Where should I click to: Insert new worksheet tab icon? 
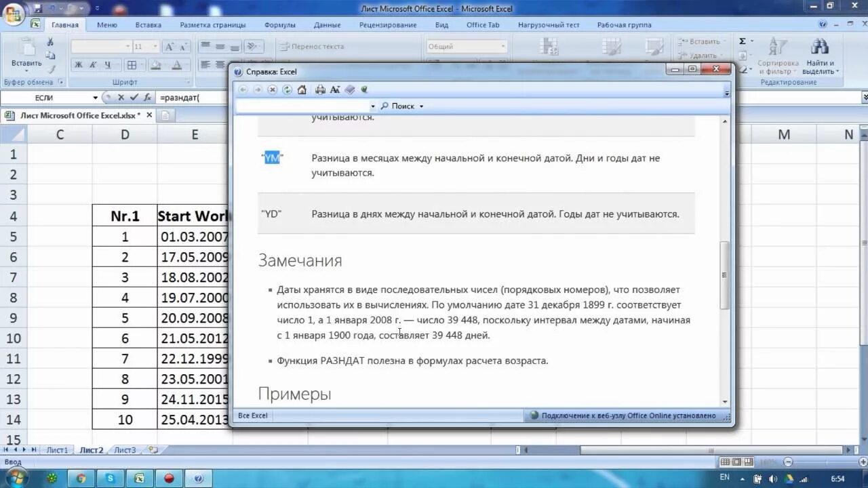(x=153, y=450)
